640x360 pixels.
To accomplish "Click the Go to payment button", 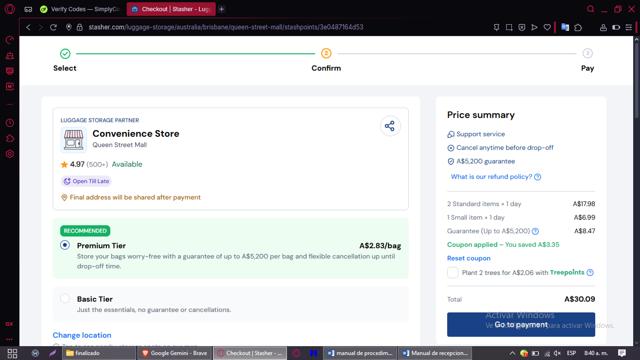I will coord(521,324).
